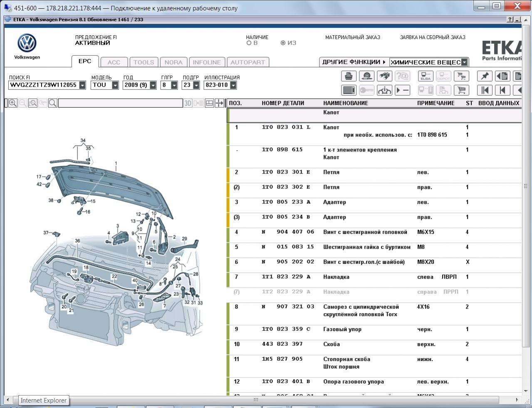Click the illustration search input field
This screenshot has width=532, height=408.
coord(120,103)
